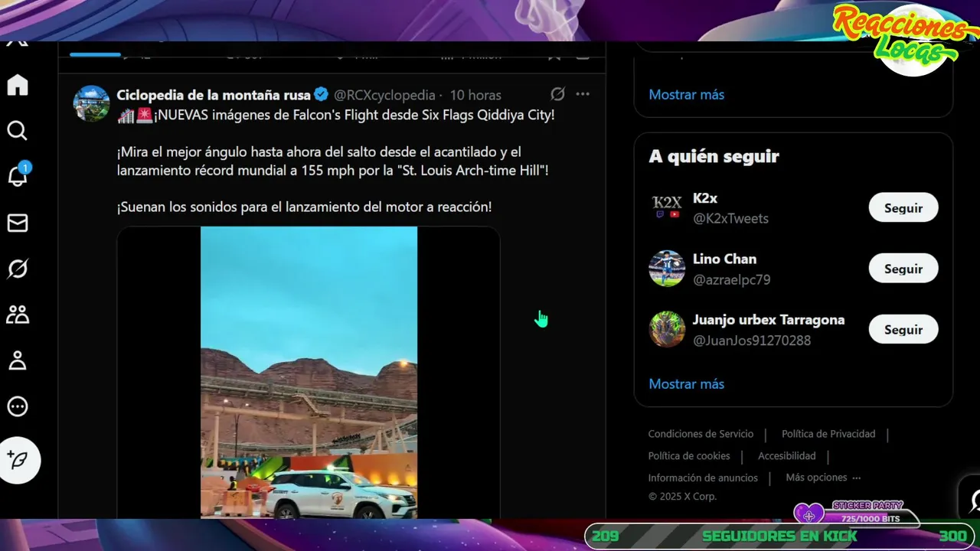This screenshot has width=980, height=551.
Task: Follow Lino Chan with Seguir button
Action: click(903, 269)
